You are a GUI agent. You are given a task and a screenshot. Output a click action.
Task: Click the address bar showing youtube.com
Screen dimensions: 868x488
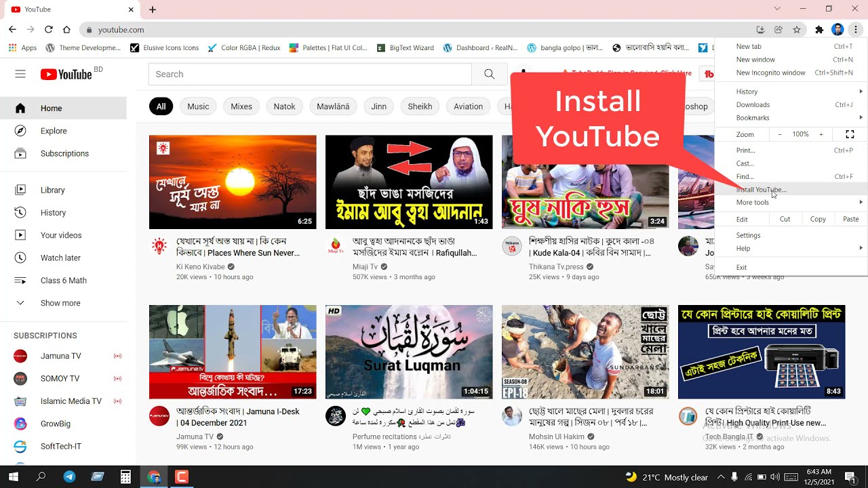click(x=415, y=30)
